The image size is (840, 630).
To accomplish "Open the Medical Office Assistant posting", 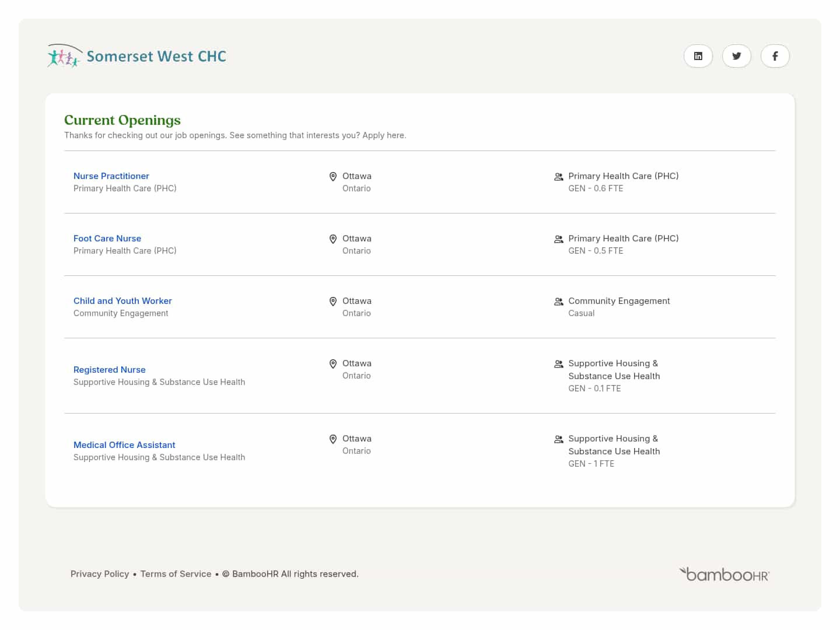I will [x=124, y=445].
